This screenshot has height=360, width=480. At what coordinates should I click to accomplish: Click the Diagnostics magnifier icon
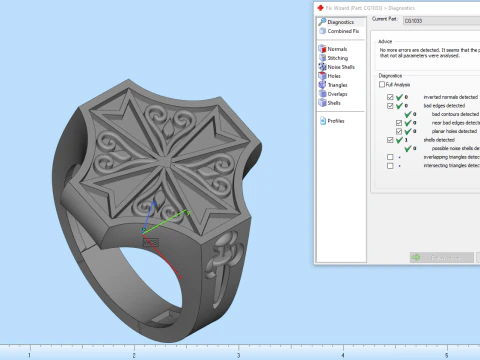(x=322, y=22)
